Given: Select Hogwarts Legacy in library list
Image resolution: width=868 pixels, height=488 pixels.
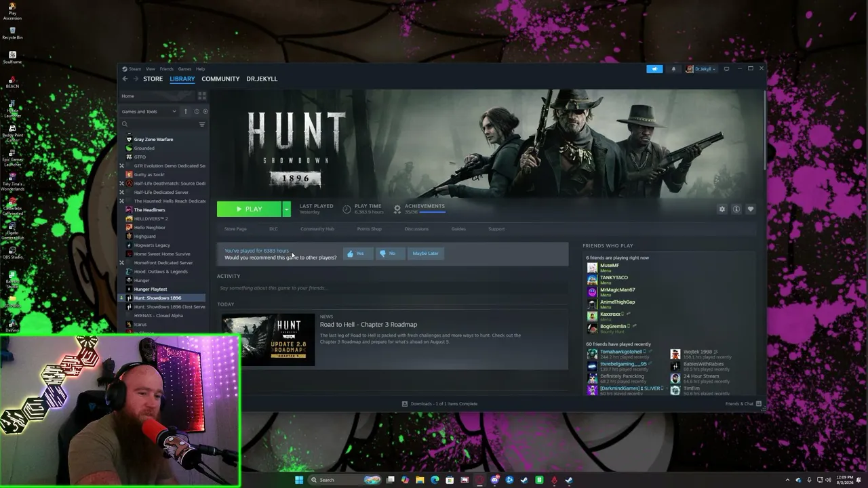Looking at the screenshot, I should click(152, 245).
